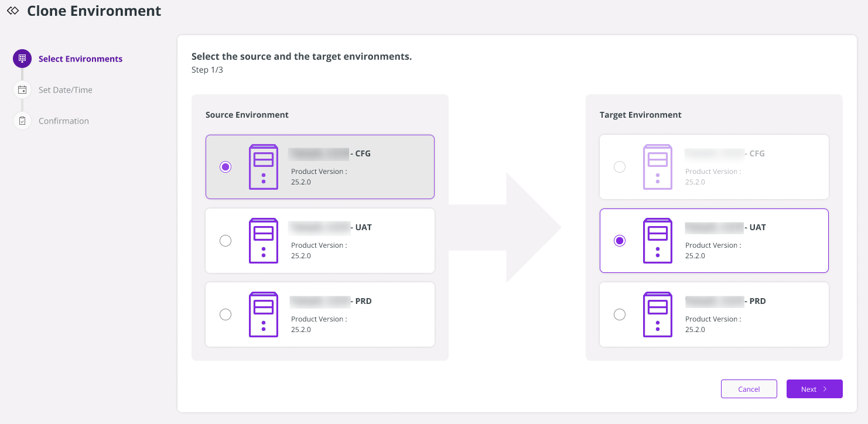This screenshot has height=424, width=868.
Task: Click the Next button
Action: point(814,388)
